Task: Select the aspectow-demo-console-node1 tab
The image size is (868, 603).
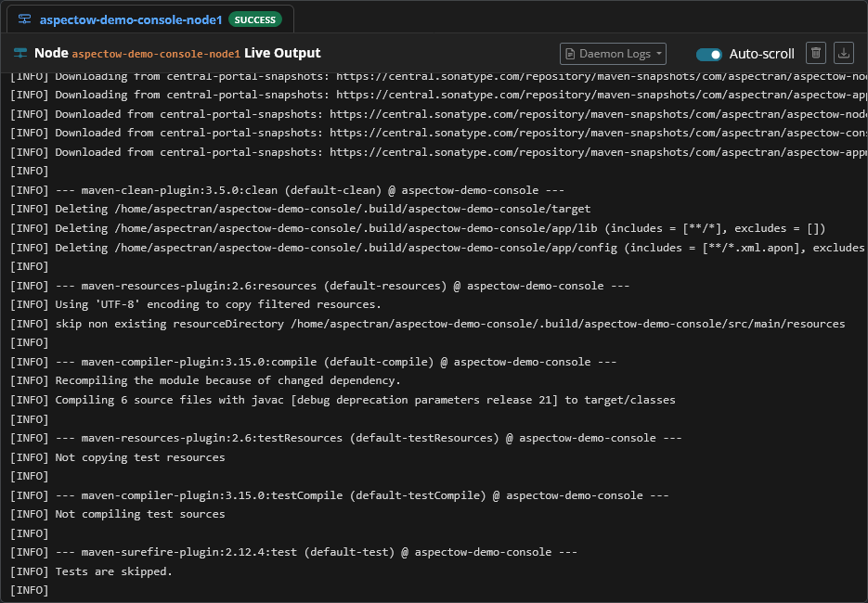Action: click(150, 19)
